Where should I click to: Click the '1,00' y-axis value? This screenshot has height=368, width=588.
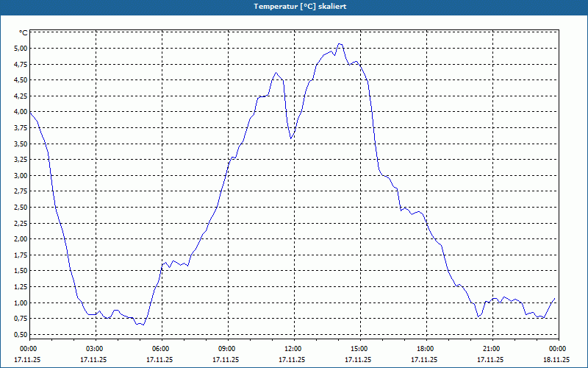click(x=21, y=302)
